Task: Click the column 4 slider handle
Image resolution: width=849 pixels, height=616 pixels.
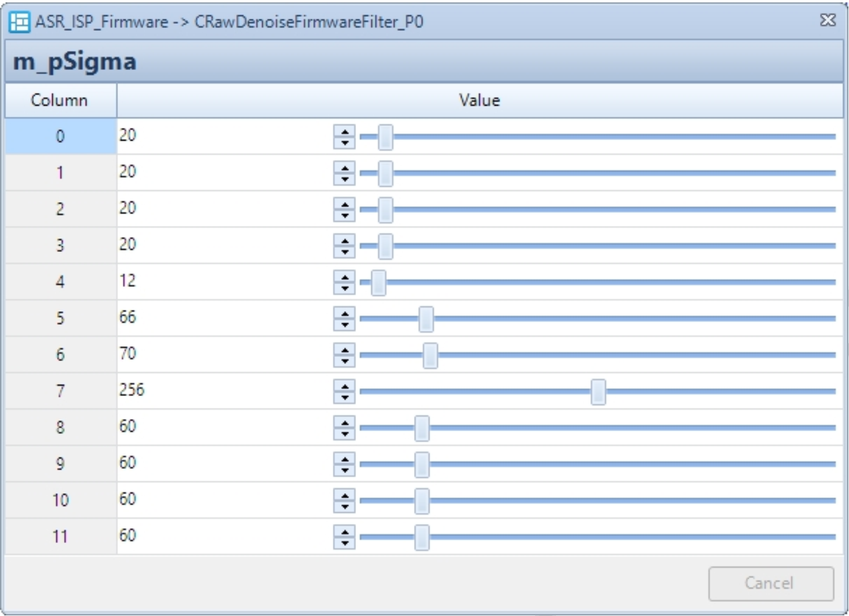Action: [x=379, y=283]
